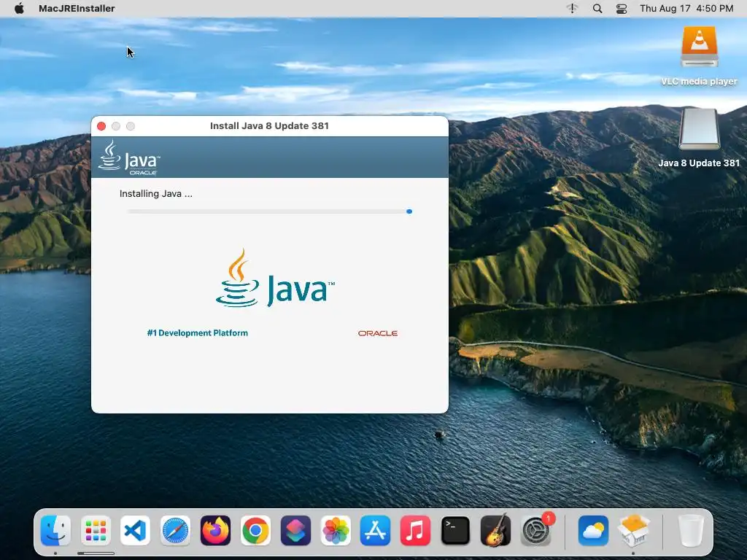Image resolution: width=747 pixels, height=560 pixels.
Task: Open Terminal from the dock
Action: [455, 531]
